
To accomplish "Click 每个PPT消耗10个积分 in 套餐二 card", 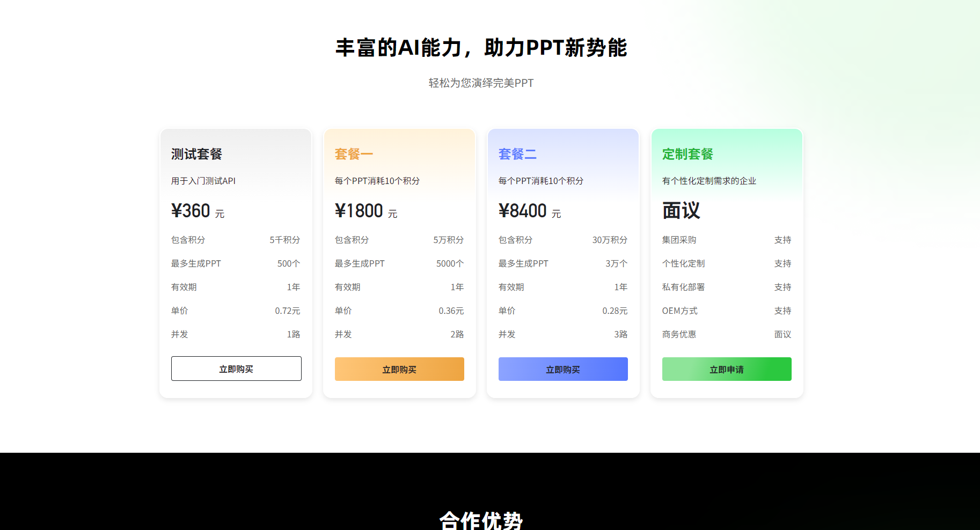I will click(541, 181).
